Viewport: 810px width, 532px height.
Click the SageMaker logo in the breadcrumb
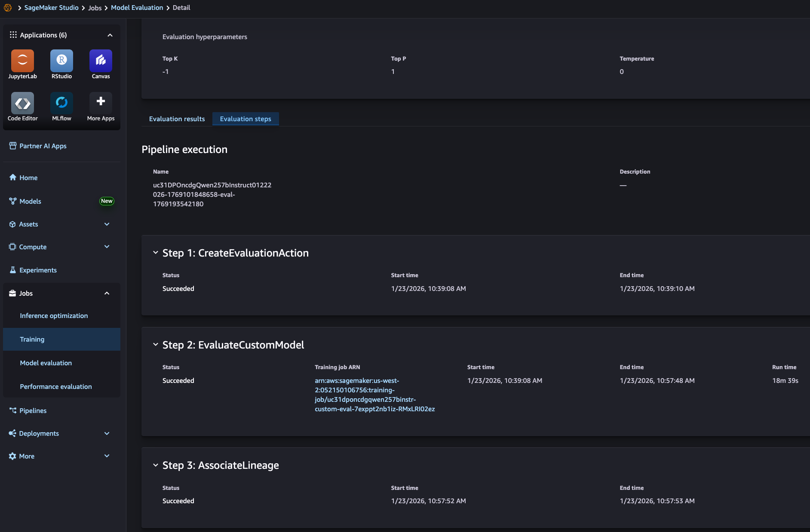(x=8, y=8)
